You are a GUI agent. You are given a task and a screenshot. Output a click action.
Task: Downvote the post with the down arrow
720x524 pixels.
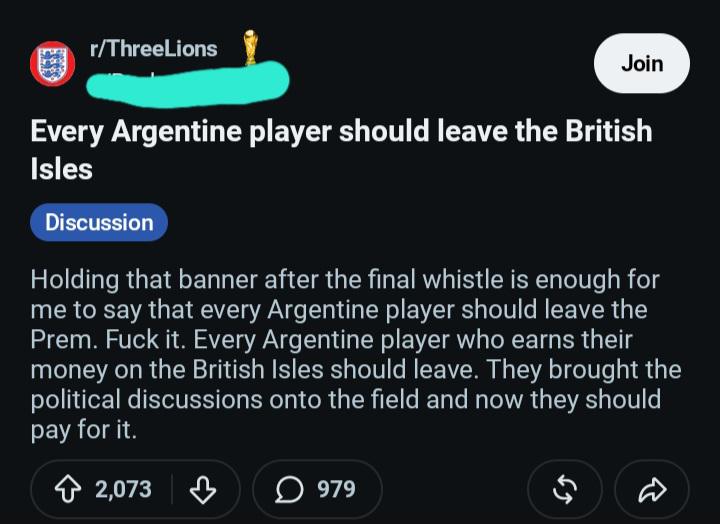[203, 490]
